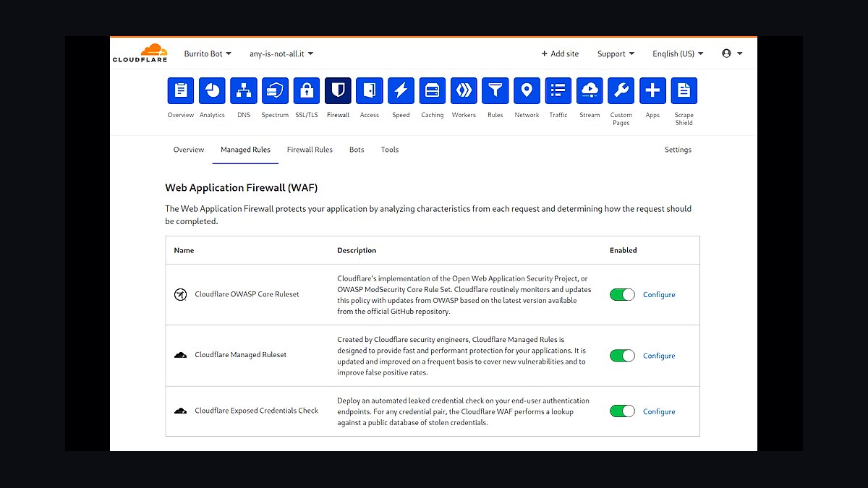Open the SSL/TLS padlock icon
Image resolution: width=868 pixels, height=488 pixels.
pos(307,91)
